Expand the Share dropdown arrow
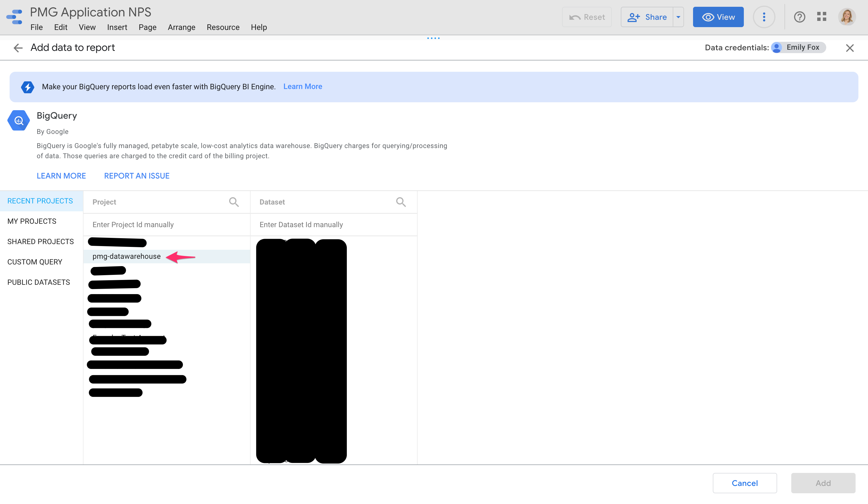868x504 pixels. point(678,17)
